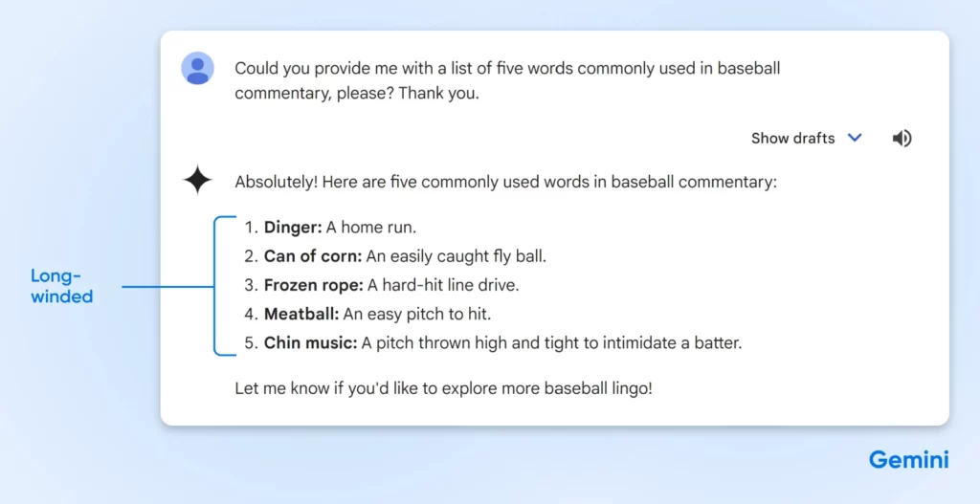Image resolution: width=980 pixels, height=504 pixels.
Task: Click the bold "Chin music:" term
Action: pos(310,342)
